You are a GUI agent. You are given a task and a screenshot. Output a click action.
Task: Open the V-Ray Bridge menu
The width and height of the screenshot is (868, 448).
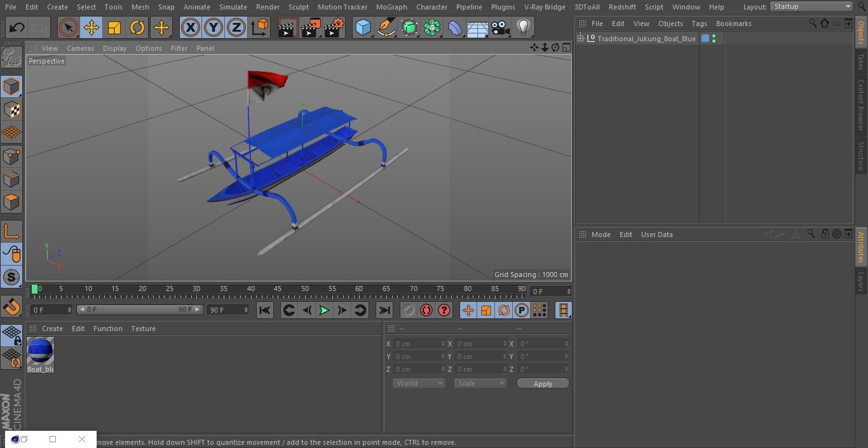coord(545,6)
